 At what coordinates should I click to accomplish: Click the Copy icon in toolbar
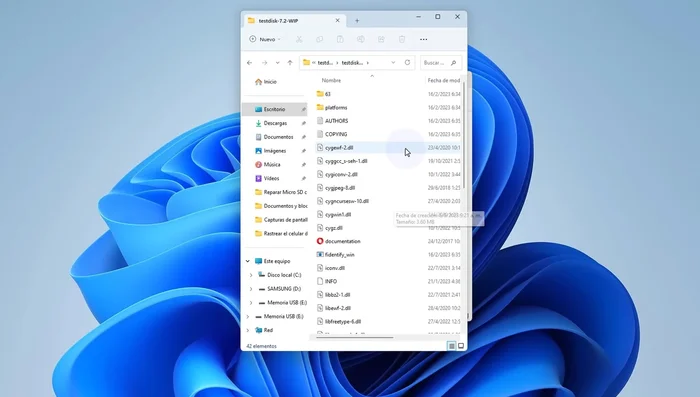tap(320, 39)
